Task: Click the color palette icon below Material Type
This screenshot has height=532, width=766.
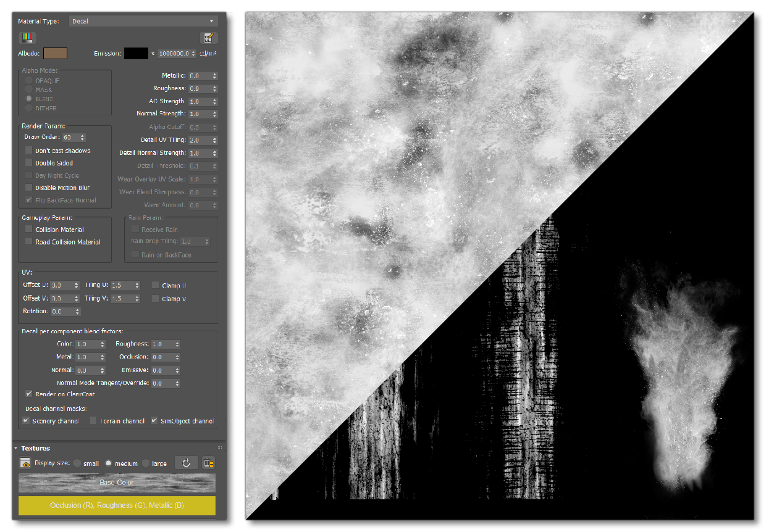Action: pyautogui.click(x=26, y=37)
